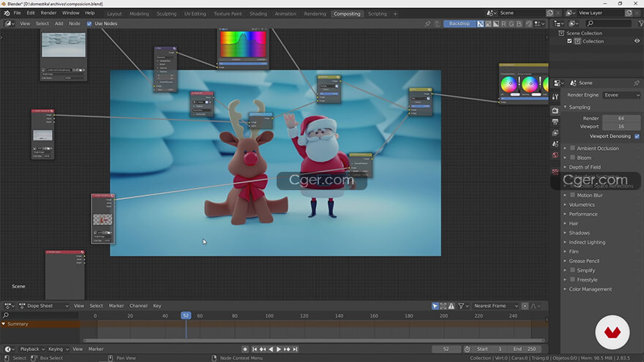The height and width of the screenshot is (362, 644).
Task: Uncheck the Collection exclude checkbox
Action: click(569, 41)
